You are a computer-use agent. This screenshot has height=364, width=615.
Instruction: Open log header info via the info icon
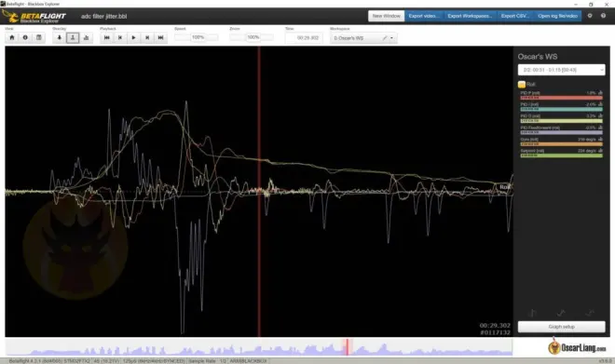(x=25, y=37)
